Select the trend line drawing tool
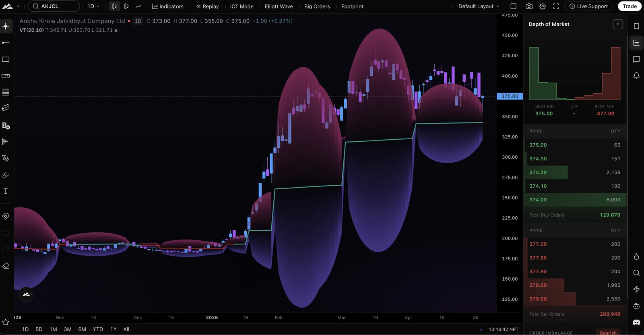 6,43
